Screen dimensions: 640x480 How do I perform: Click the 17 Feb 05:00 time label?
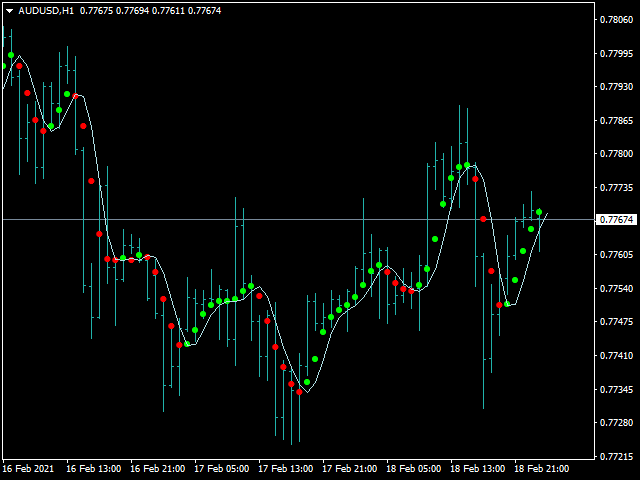click(222, 468)
